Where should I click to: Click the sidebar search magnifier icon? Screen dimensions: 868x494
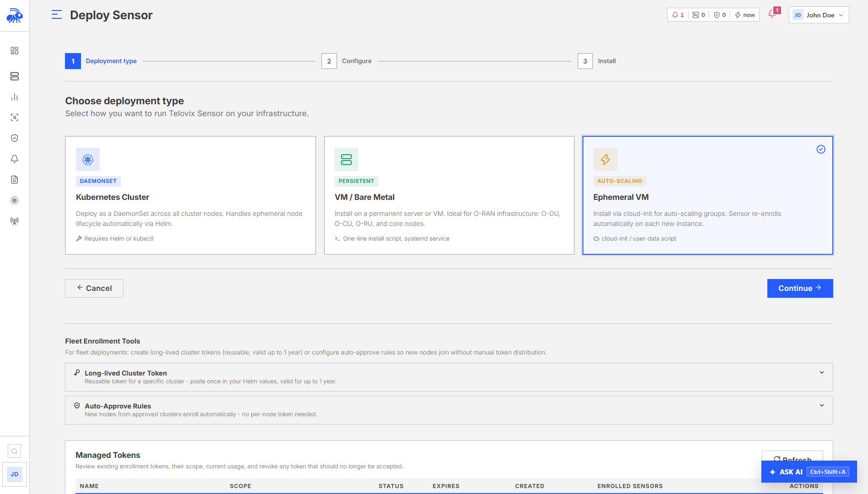click(x=15, y=451)
